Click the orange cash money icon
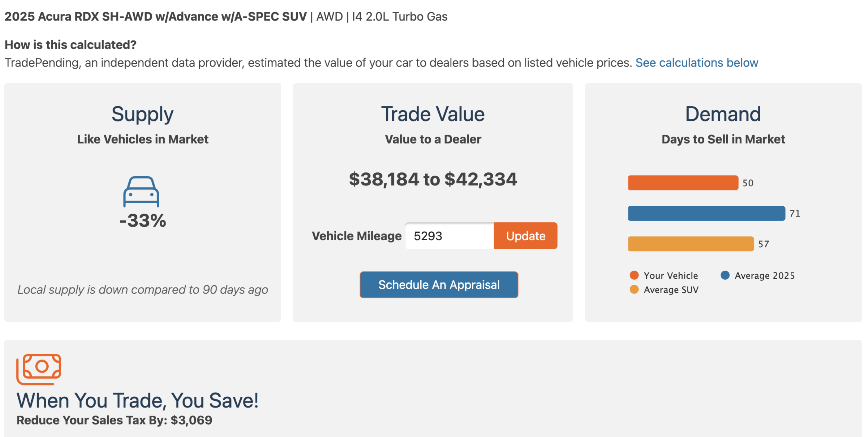This screenshot has height=437, width=868. click(x=39, y=369)
